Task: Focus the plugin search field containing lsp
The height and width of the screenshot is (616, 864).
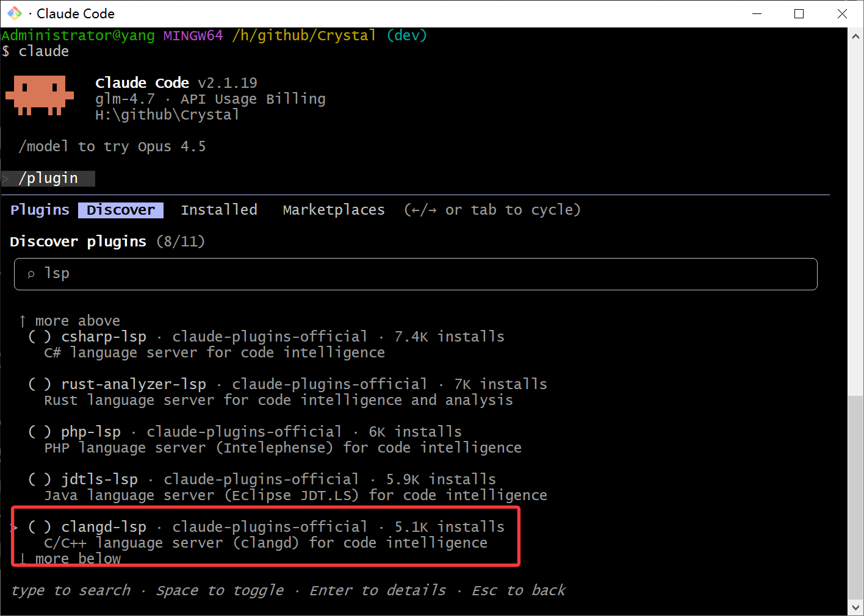Action: (416, 274)
